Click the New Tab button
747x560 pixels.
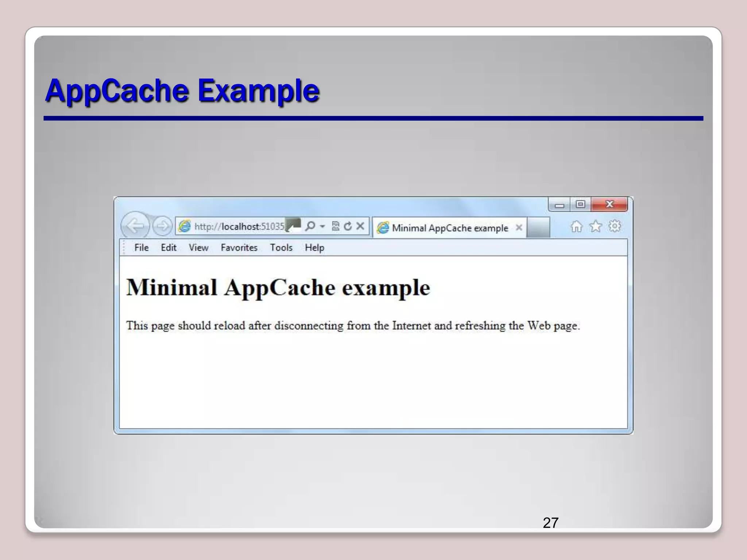pyautogui.click(x=538, y=227)
